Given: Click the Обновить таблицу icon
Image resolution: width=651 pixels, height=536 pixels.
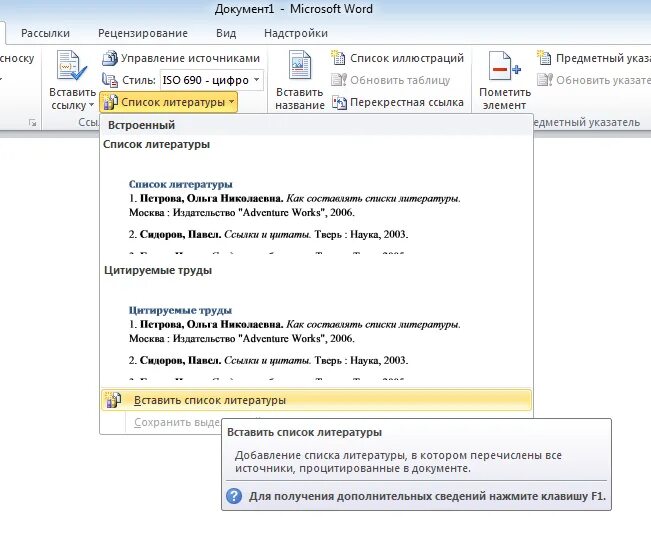Looking at the screenshot, I should coord(338,80).
